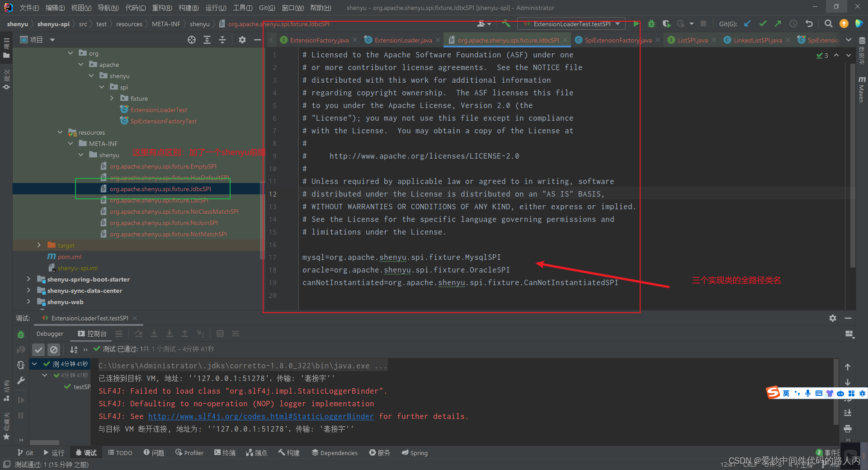Viewport: 868px width, 470px height.
Task: Switch to the Debugger tab
Action: click(50, 334)
